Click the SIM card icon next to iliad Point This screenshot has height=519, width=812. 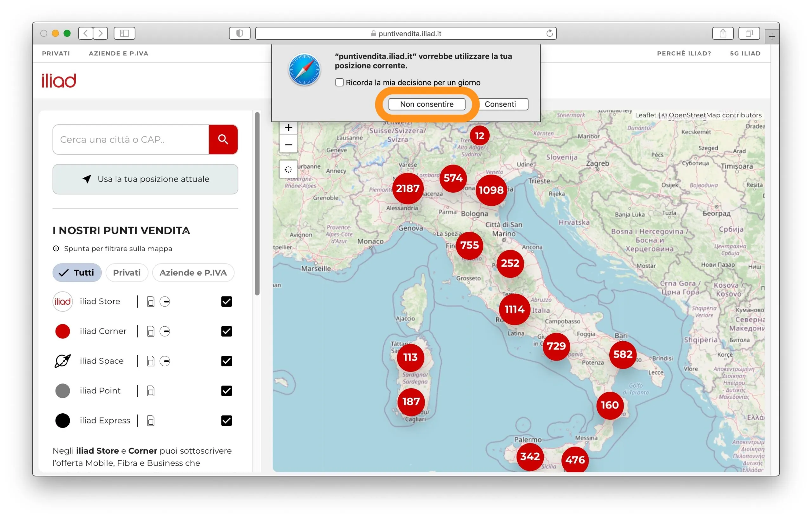[x=150, y=390]
